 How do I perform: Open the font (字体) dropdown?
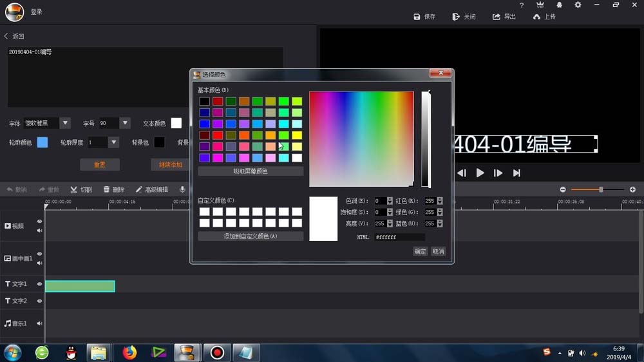pos(65,123)
